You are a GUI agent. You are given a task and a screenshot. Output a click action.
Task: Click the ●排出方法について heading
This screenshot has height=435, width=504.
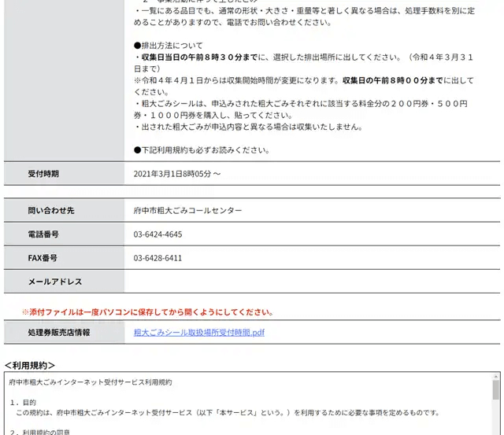tap(168, 46)
